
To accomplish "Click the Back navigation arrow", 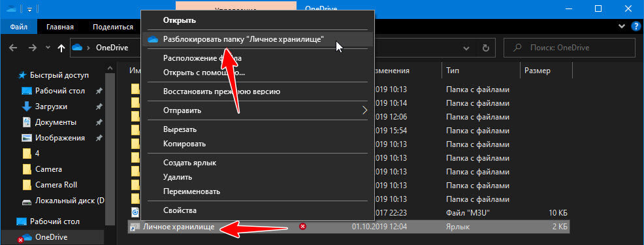I will coord(13,48).
